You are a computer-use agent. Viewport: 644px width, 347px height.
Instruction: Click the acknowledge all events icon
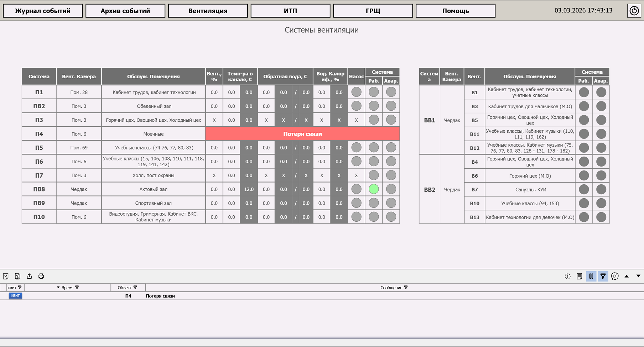click(x=17, y=276)
